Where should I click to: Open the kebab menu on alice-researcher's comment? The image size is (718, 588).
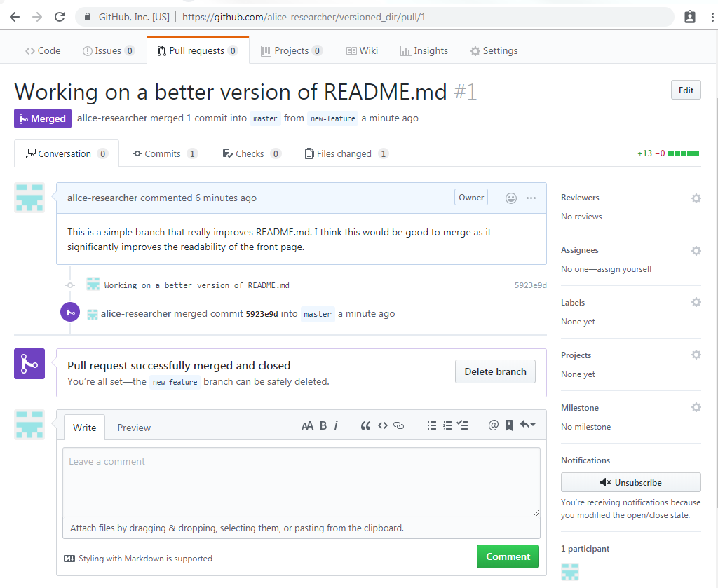click(x=531, y=197)
